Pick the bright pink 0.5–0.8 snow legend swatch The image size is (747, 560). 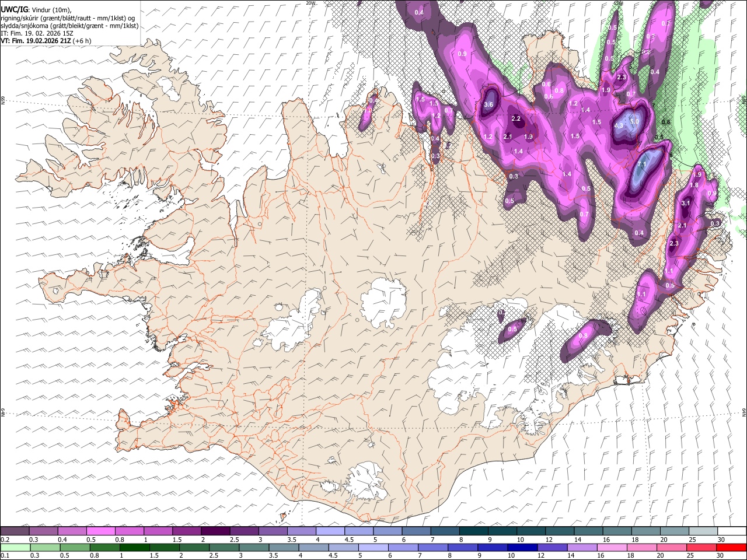coord(100,531)
